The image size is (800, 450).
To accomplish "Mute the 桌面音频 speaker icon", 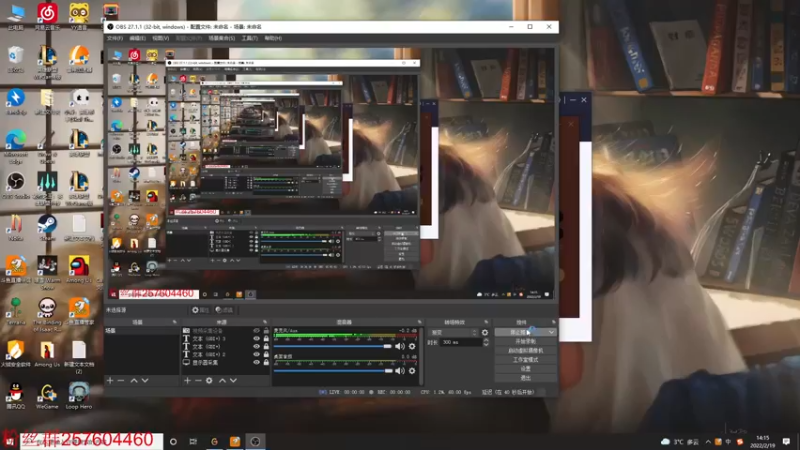I will (399, 371).
